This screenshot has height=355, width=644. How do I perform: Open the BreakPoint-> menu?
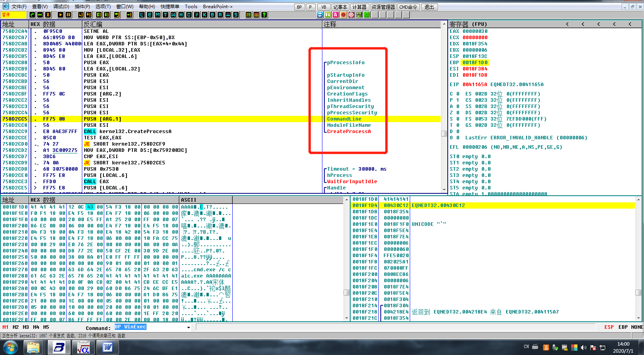tap(217, 7)
